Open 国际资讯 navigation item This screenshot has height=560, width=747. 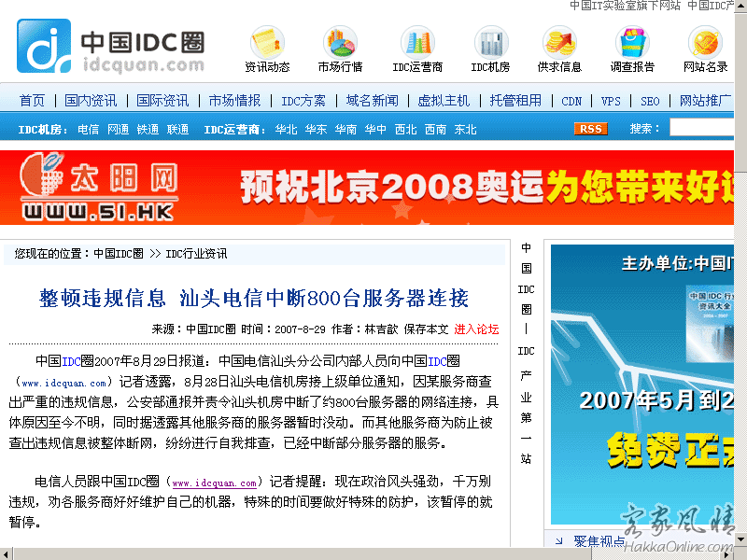[x=162, y=101]
